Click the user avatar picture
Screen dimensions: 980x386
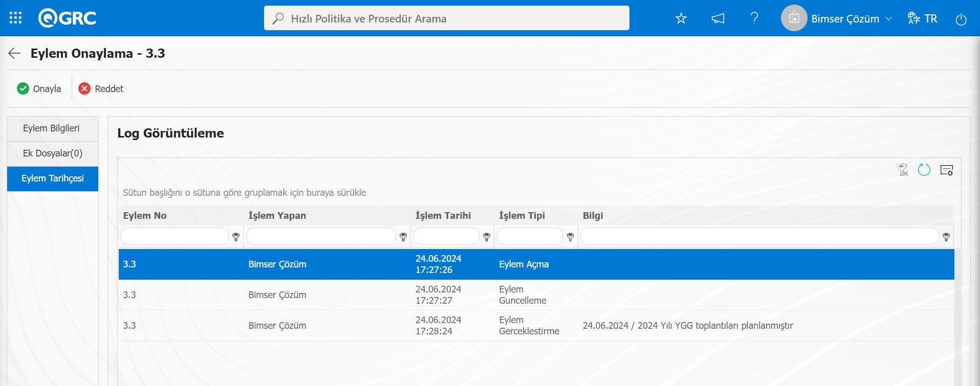pyautogui.click(x=794, y=18)
